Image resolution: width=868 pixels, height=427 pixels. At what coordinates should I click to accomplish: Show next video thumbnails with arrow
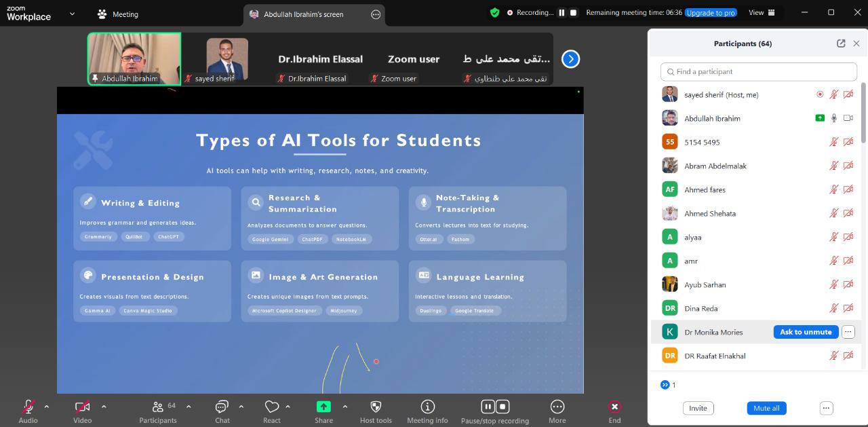coord(571,59)
